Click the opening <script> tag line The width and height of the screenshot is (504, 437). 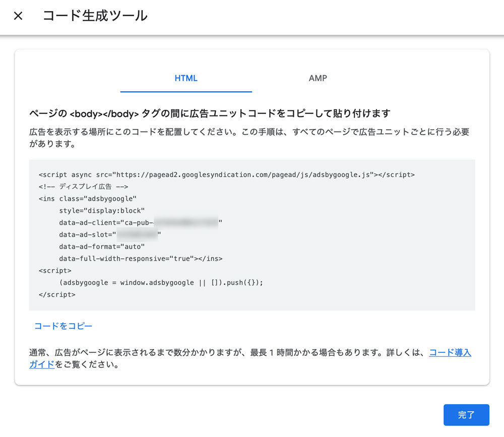click(x=55, y=271)
